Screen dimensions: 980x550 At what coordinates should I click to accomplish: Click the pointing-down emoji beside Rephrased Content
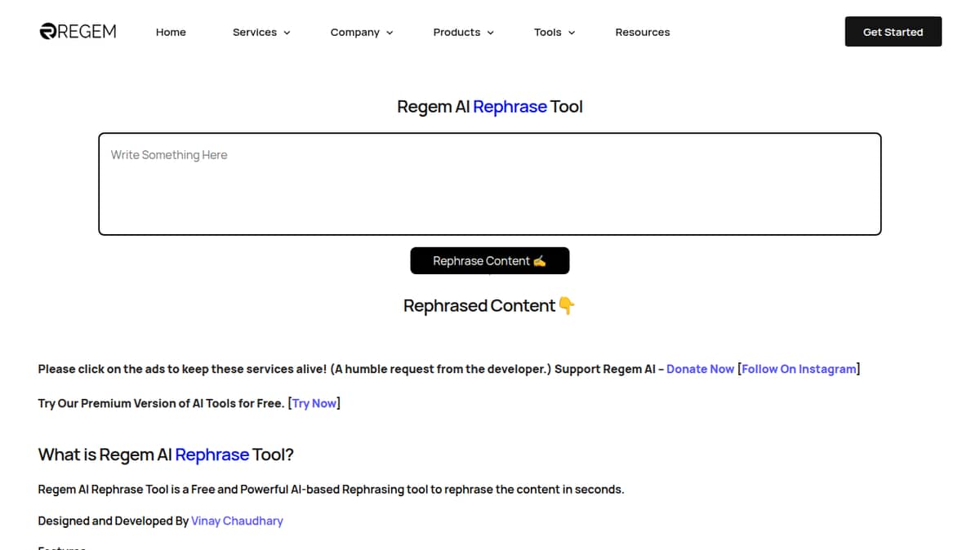567,306
